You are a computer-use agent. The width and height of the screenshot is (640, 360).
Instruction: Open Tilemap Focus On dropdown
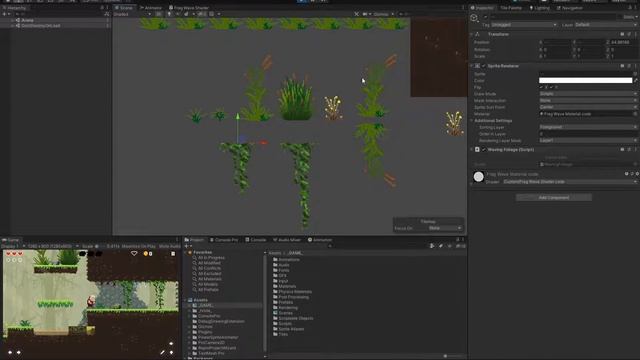point(445,228)
